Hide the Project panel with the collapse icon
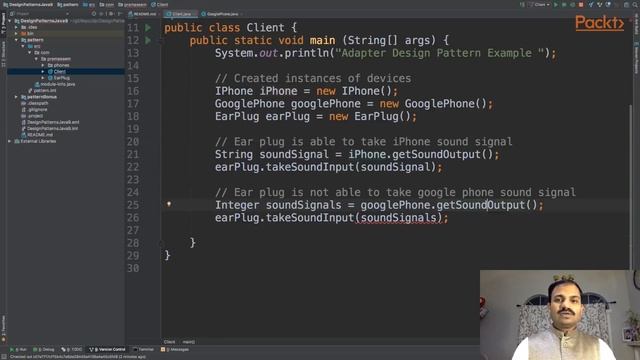Viewport: 640px width, 360px height. tap(120, 14)
